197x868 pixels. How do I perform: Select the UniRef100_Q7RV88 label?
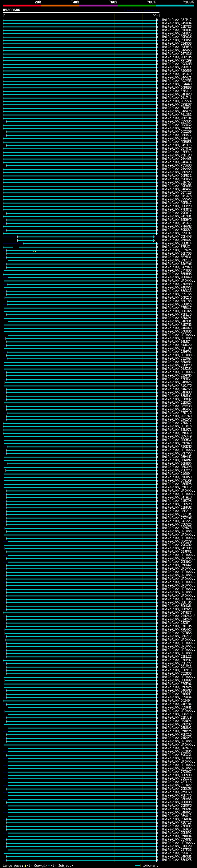pos(176,284)
